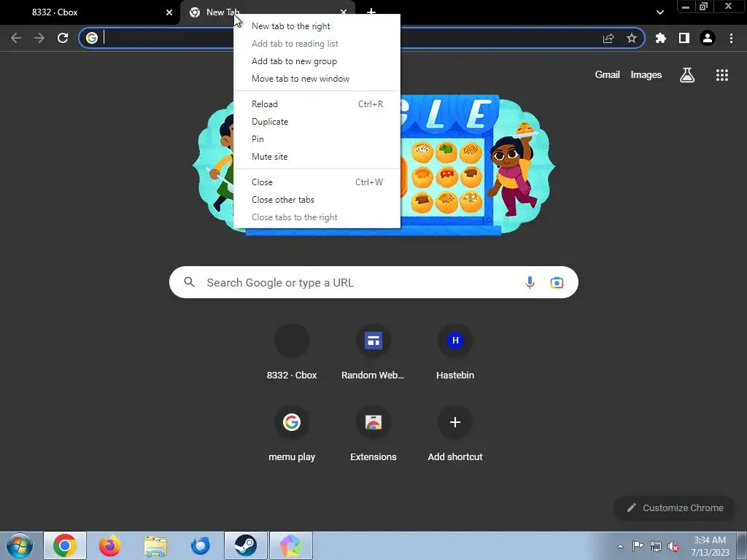Open the profile avatar icon
The image size is (747, 560).
click(708, 38)
